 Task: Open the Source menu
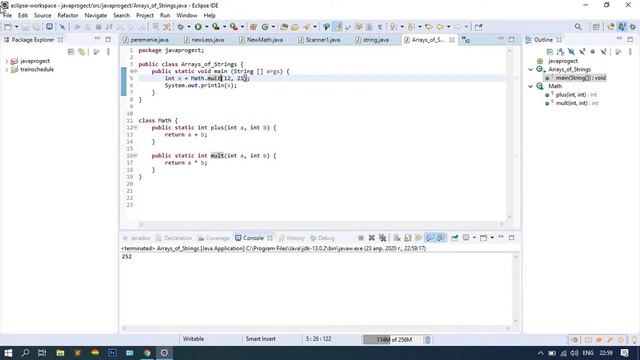coord(42,16)
